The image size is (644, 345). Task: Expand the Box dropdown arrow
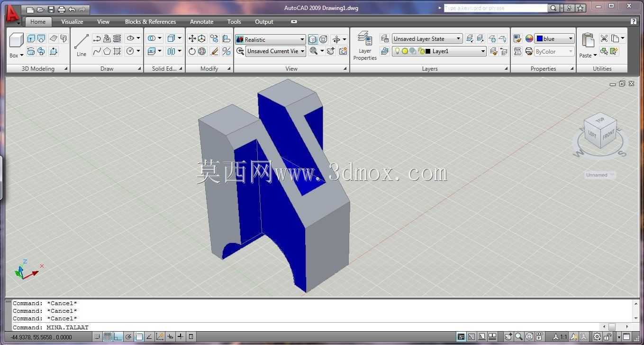point(21,56)
